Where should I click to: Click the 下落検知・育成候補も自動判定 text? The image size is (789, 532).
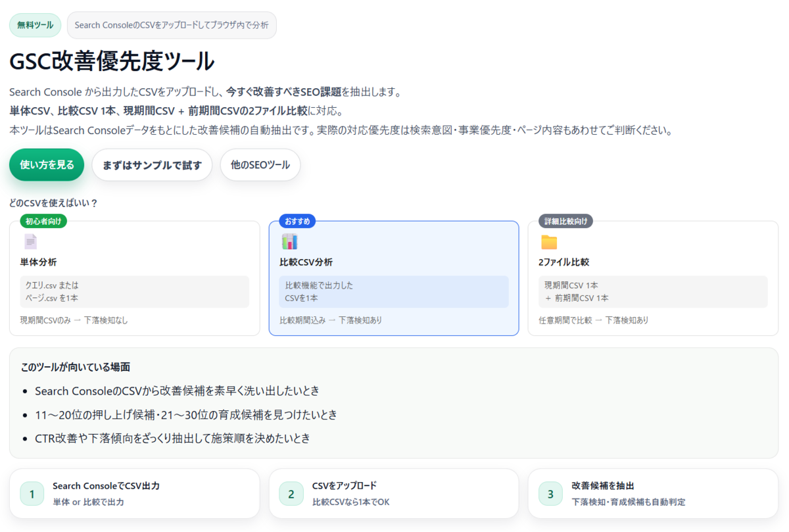pos(628,502)
